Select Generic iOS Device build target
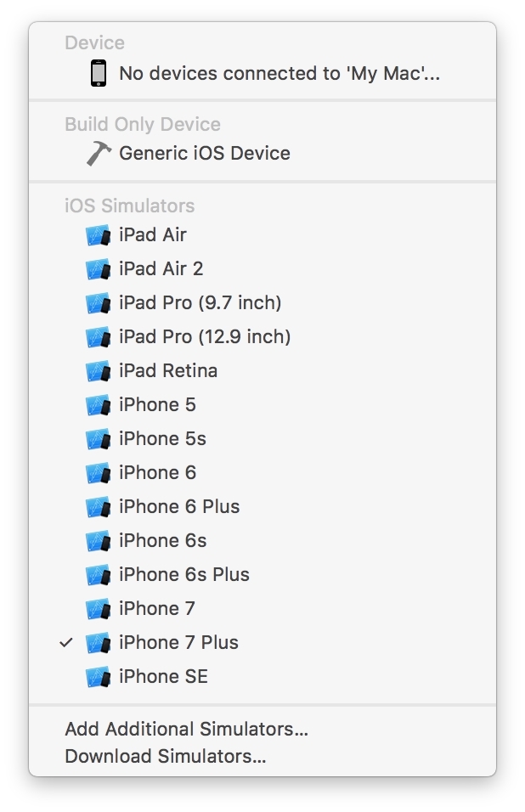Image resolution: width=525 pixels, height=812 pixels. [x=262, y=153]
